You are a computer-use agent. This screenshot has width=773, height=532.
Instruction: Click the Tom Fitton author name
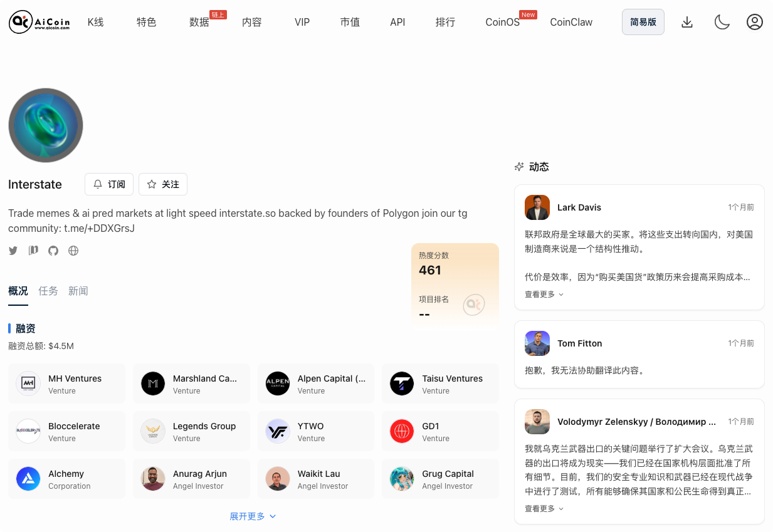tap(580, 343)
